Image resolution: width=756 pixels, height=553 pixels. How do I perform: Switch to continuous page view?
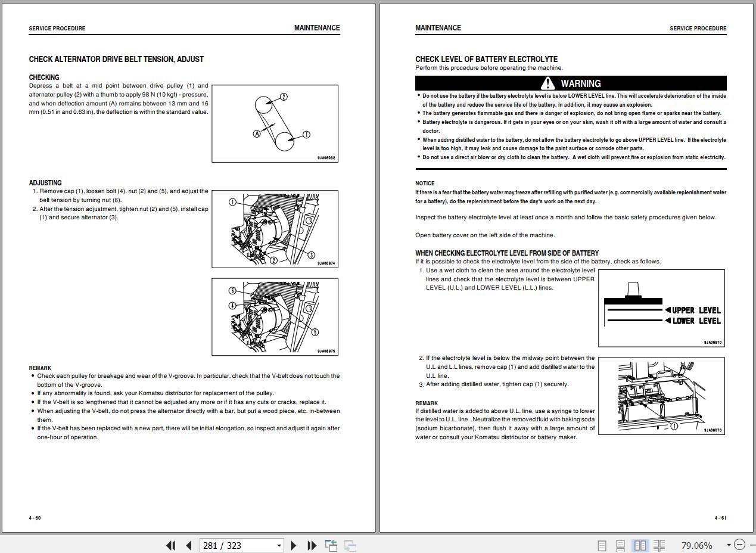[x=620, y=545]
